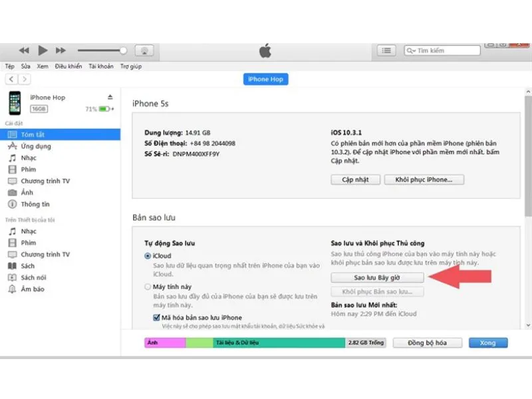The image size is (532, 399).
Task: Open Nhạc under Cài đặt
Action: point(28,158)
